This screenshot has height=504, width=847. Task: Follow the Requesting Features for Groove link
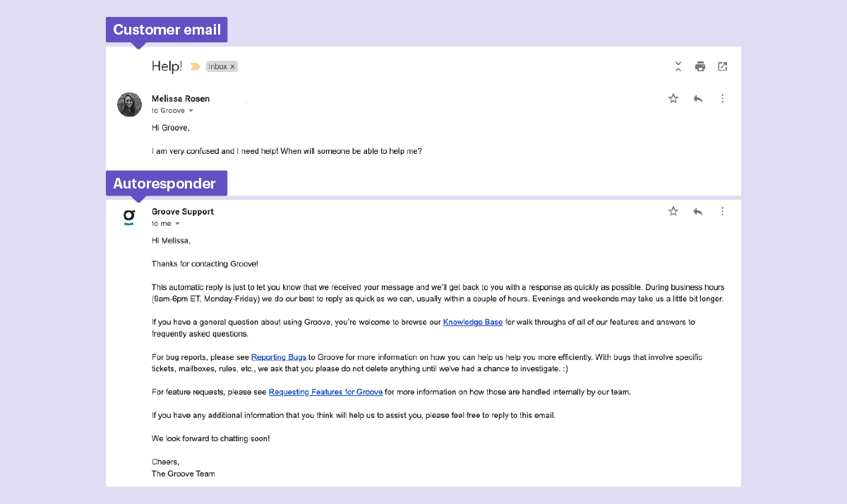tap(325, 392)
